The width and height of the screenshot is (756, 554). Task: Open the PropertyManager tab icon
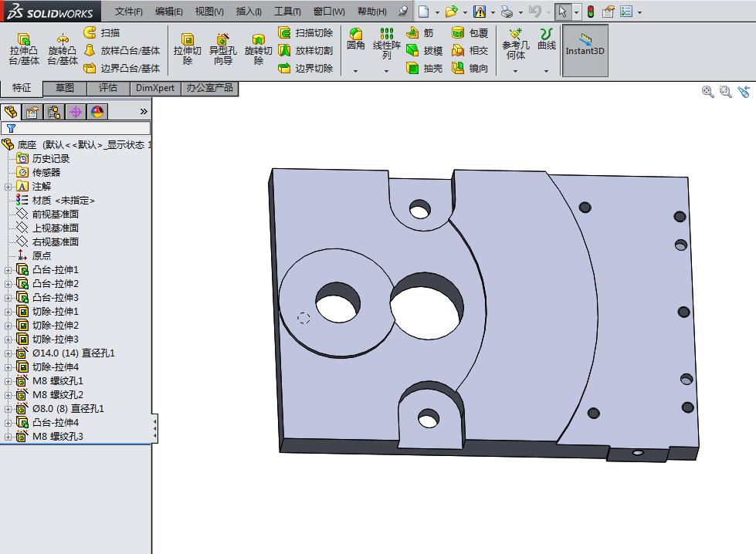[x=32, y=112]
